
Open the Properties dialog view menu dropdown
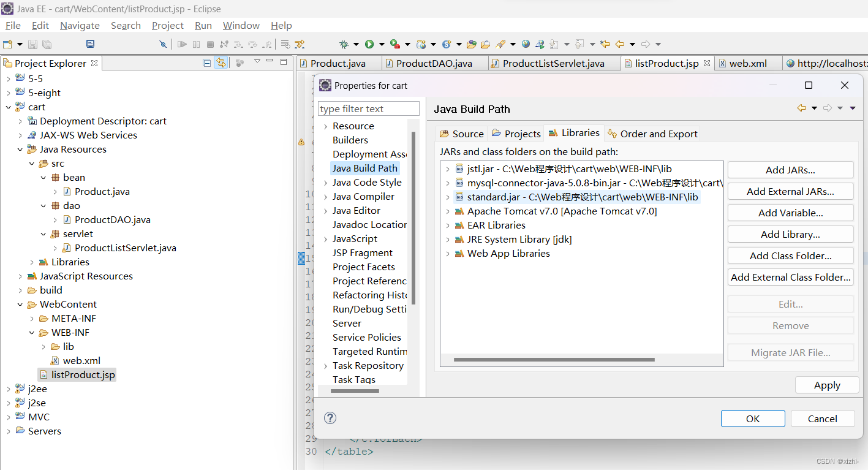pyautogui.click(x=852, y=108)
